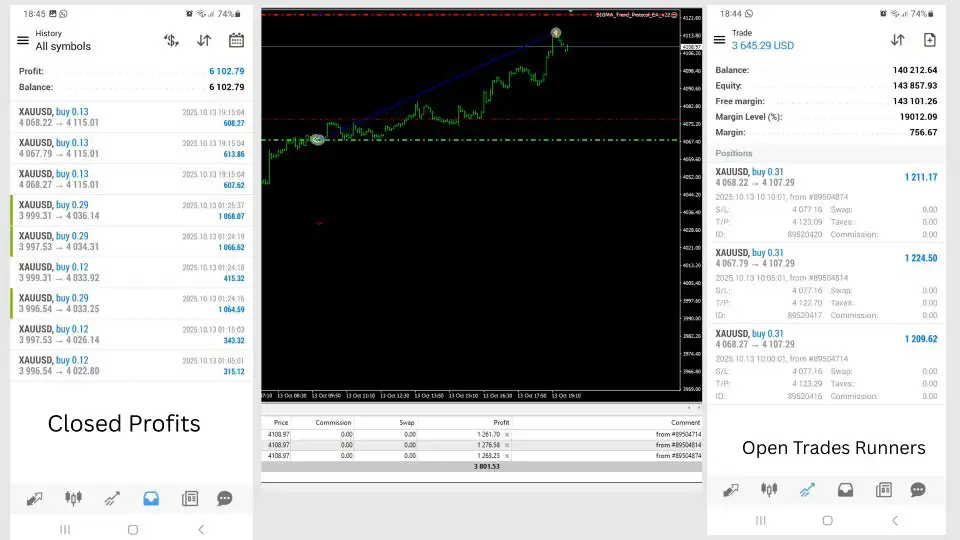Open Chart candlestick icon in History screen bottom bar
This screenshot has width=960, height=540.
[x=73, y=498]
